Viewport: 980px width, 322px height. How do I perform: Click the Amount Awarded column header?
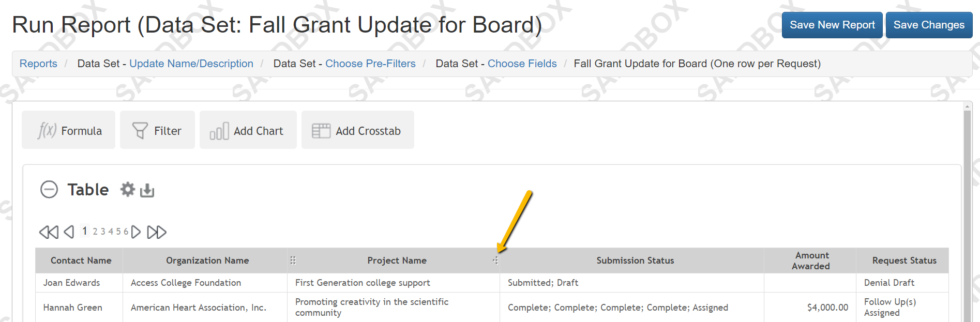point(810,260)
